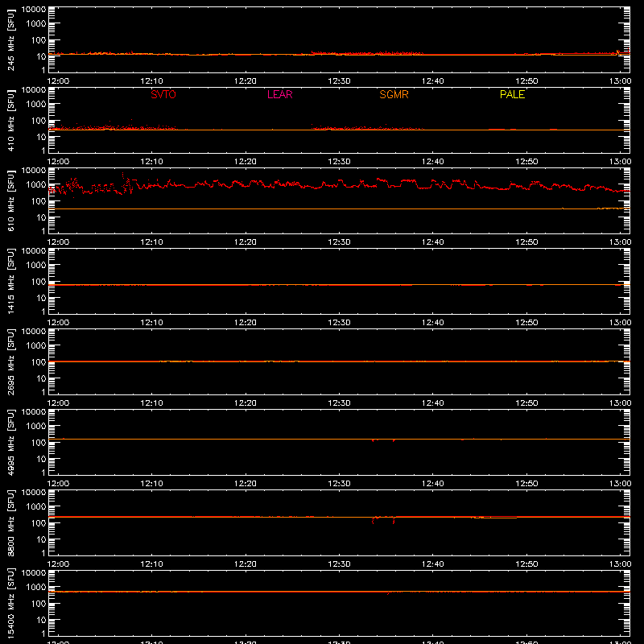Select the 15400 MHz [SFU] axis title

pos(10,603)
